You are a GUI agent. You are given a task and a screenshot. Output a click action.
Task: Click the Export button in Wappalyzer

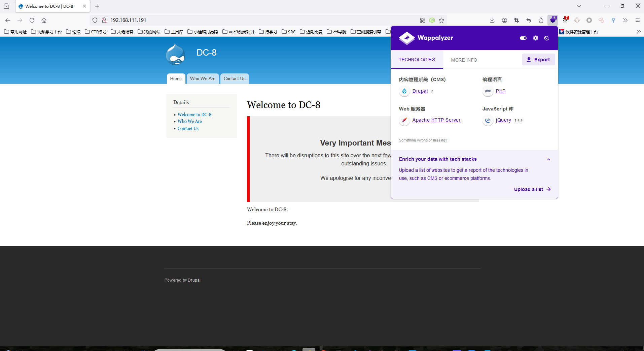click(x=538, y=60)
